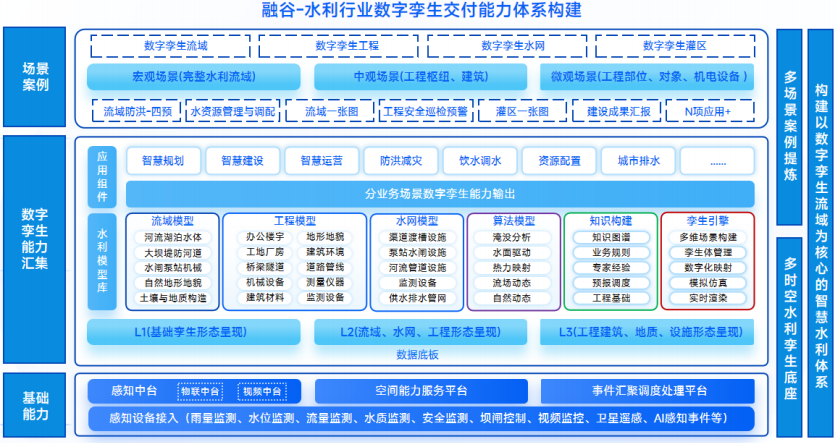
Task: Click 自然地形地貌 entry
Action: (x=172, y=283)
